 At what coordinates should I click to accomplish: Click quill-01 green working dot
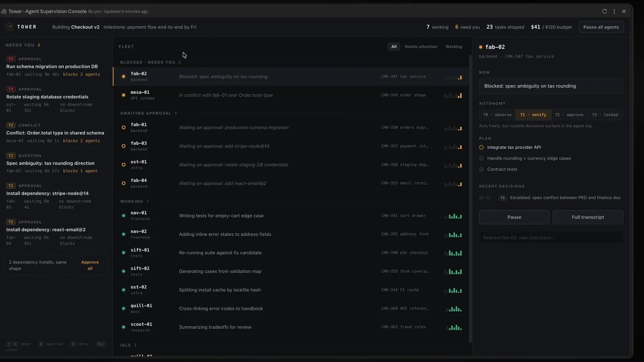tap(124, 309)
